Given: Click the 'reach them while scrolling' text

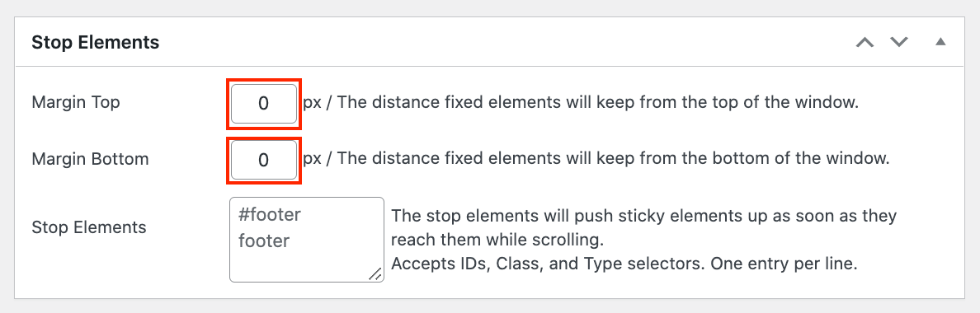Looking at the screenshot, I should (497, 240).
